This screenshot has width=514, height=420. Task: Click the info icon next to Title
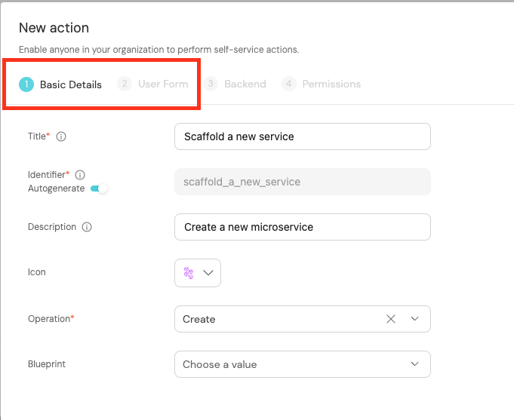click(x=61, y=136)
